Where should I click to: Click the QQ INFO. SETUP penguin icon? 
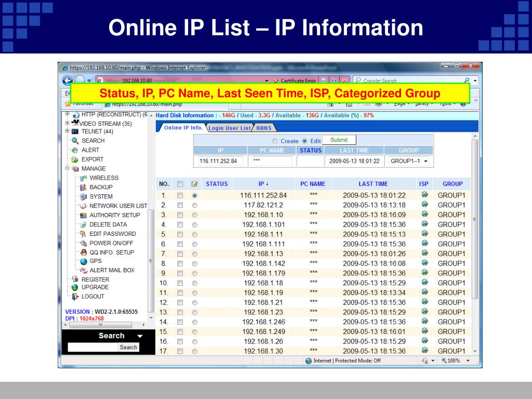[84, 252]
